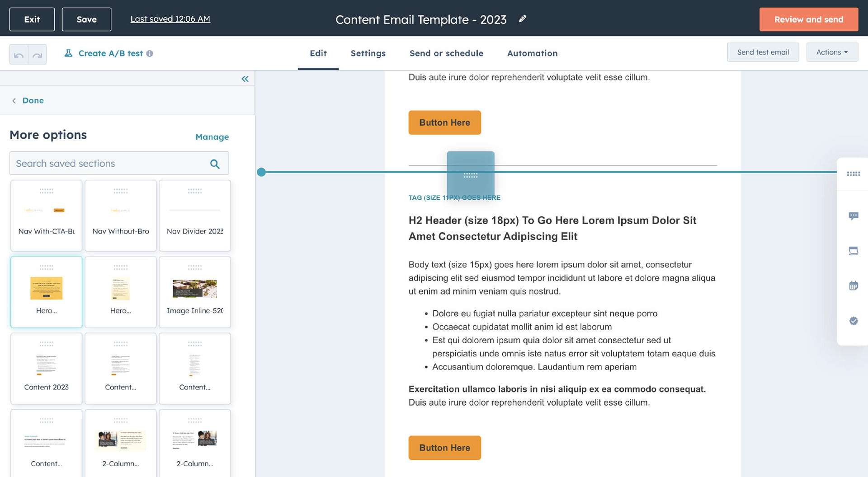Click the redo arrow icon

pyautogui.click(x=38, y=55)
